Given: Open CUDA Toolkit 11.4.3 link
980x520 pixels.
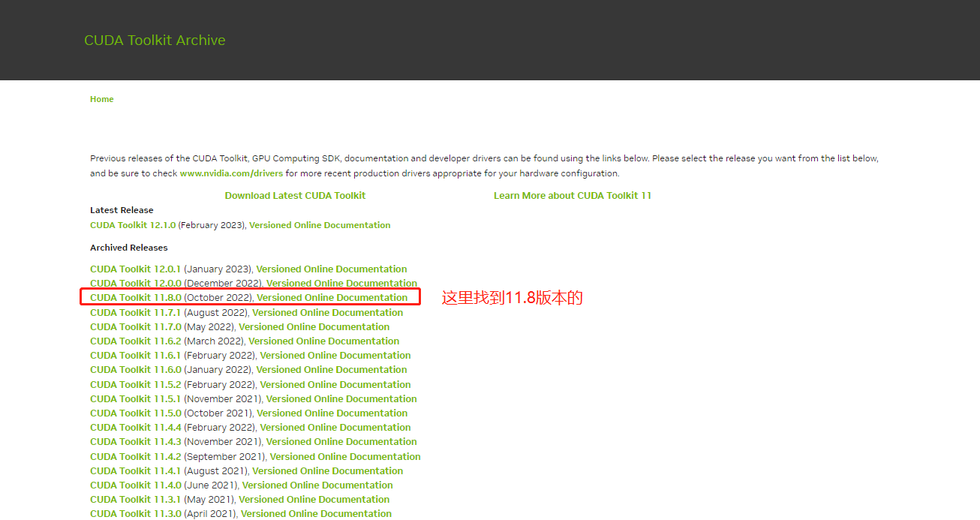Looking at the screenshot, I should tap(136, 442).
